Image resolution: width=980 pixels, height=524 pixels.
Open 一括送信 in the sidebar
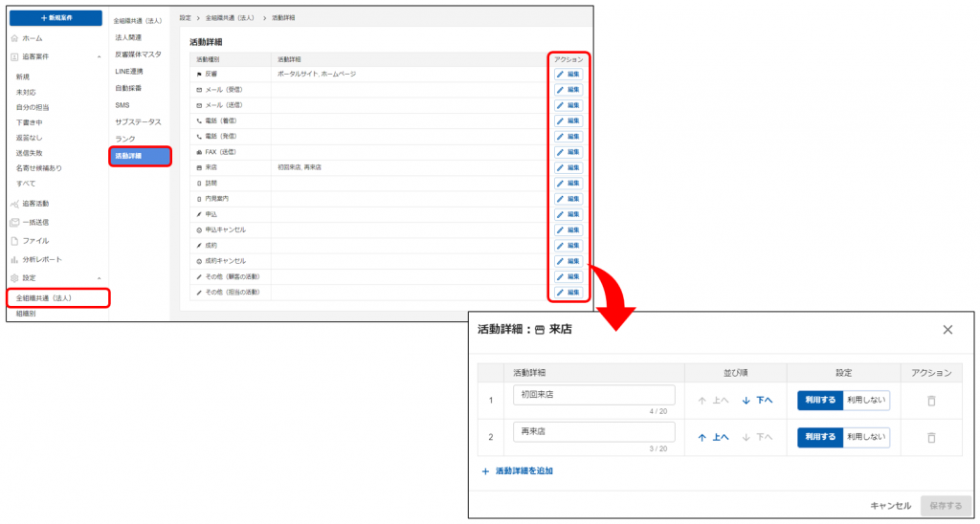point(35,223)
